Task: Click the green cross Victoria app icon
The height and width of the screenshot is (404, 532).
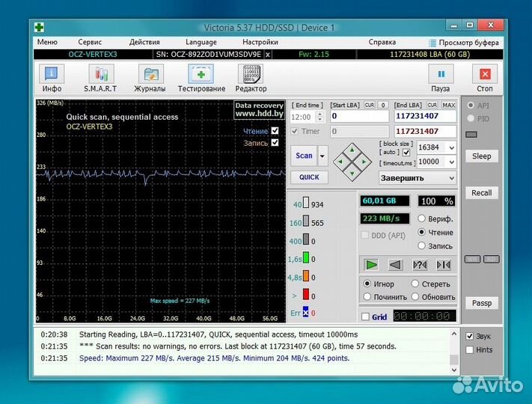Action: (39, 27)
